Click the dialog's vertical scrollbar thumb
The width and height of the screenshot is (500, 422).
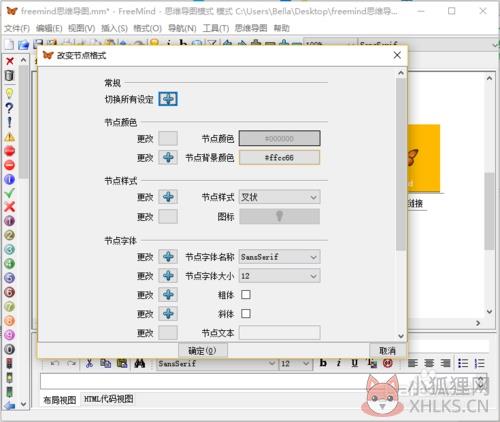click(x=401, y=163)
